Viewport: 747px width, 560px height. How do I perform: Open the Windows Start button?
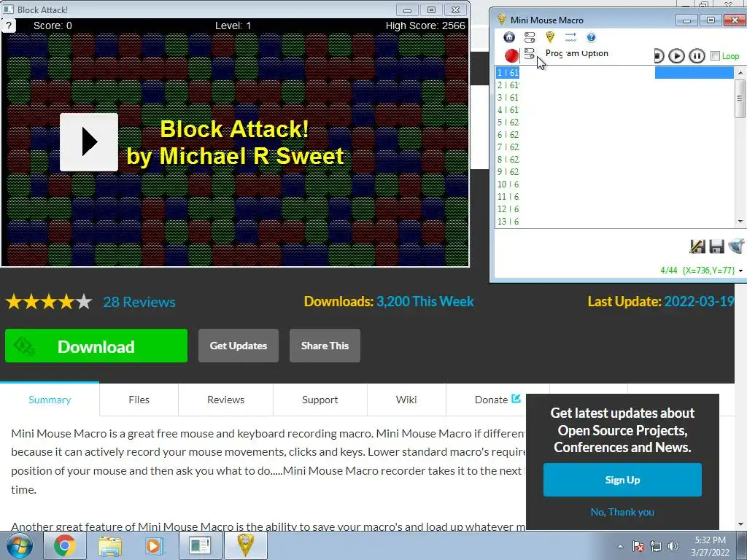tap(20, 545)
